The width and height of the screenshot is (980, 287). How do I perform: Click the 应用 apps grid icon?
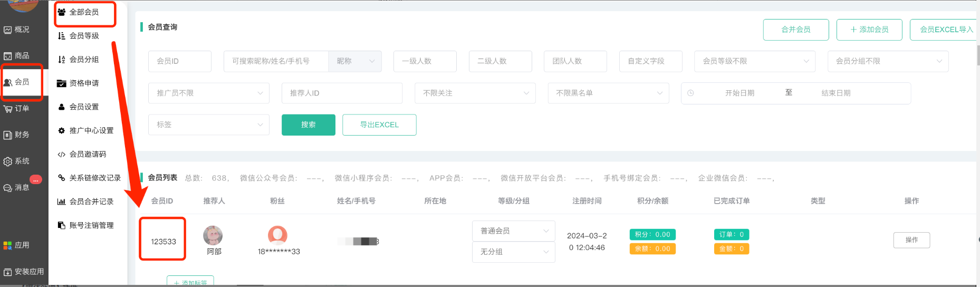point(8,245)
